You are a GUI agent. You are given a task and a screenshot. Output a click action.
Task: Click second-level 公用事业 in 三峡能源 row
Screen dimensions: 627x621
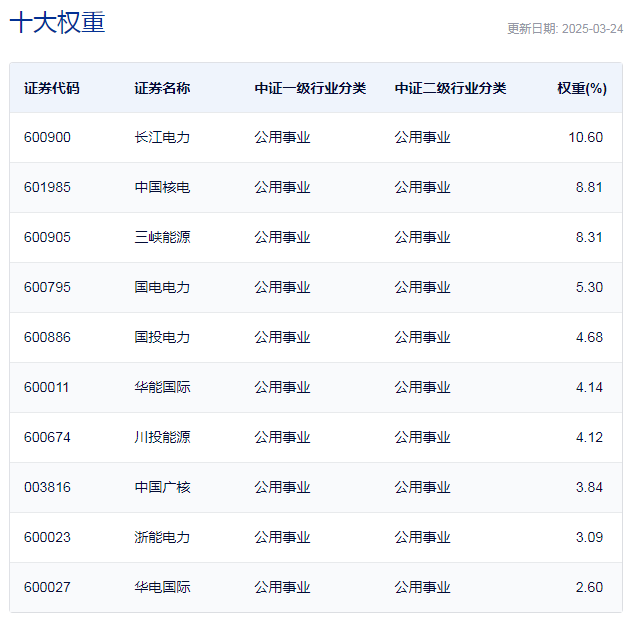point(422,238)
